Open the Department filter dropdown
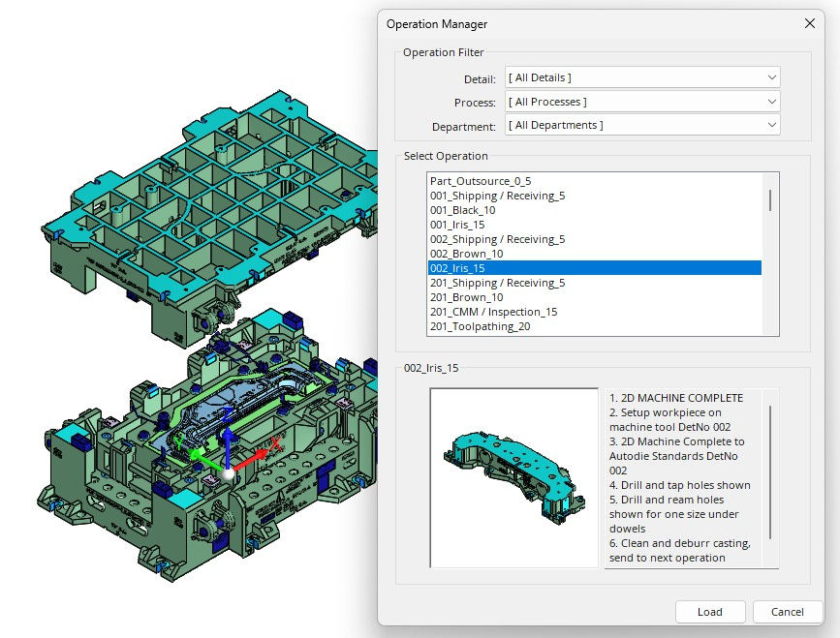This screenshot has height=638, width=840. (x=642, y=125)
